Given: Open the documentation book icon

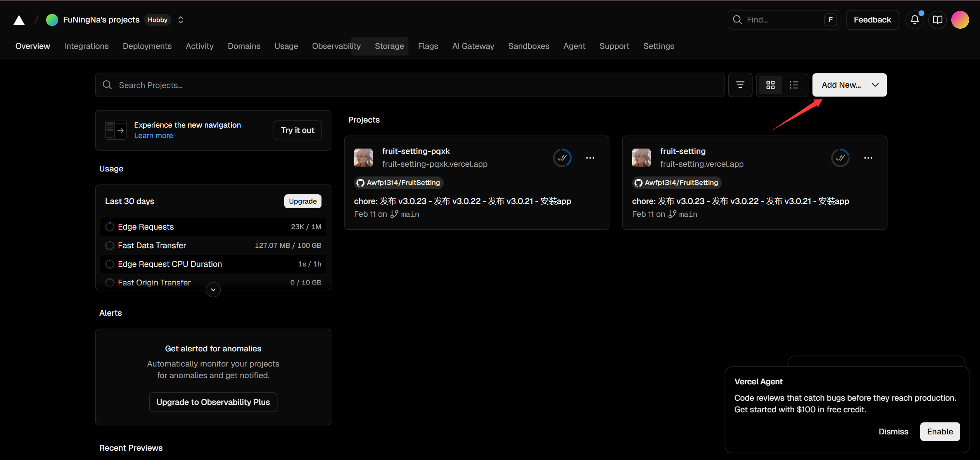Looking at the screenshot, I should coord(937,20).
